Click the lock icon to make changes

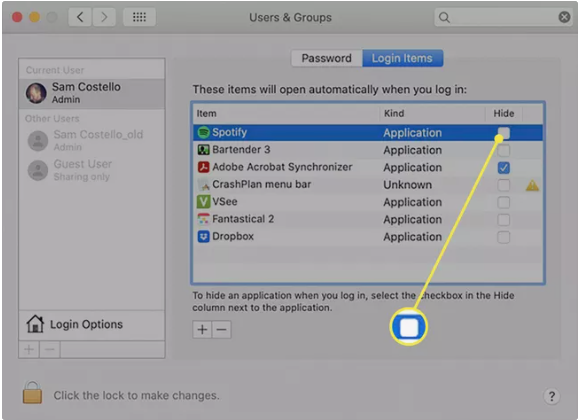click(32, 392)
